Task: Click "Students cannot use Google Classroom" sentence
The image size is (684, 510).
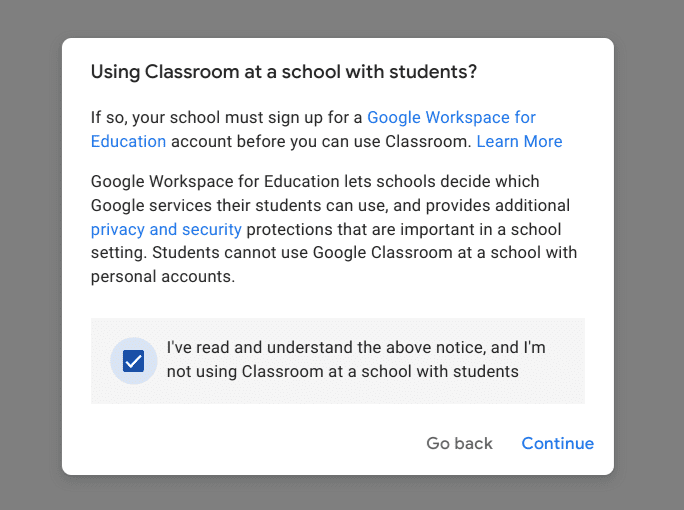Action: (x=302, y=252)
